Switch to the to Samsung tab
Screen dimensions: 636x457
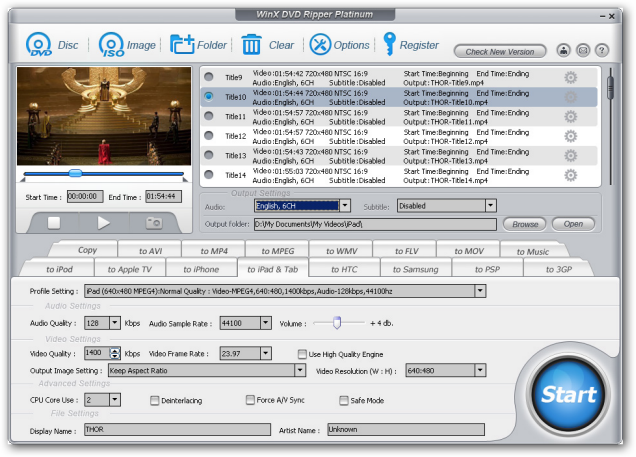point(415,269)
